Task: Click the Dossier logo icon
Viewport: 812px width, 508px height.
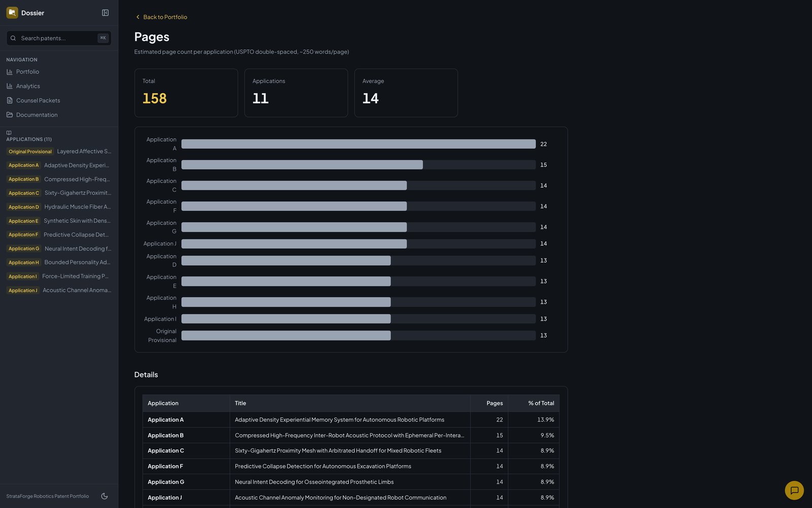Action: 12,13
